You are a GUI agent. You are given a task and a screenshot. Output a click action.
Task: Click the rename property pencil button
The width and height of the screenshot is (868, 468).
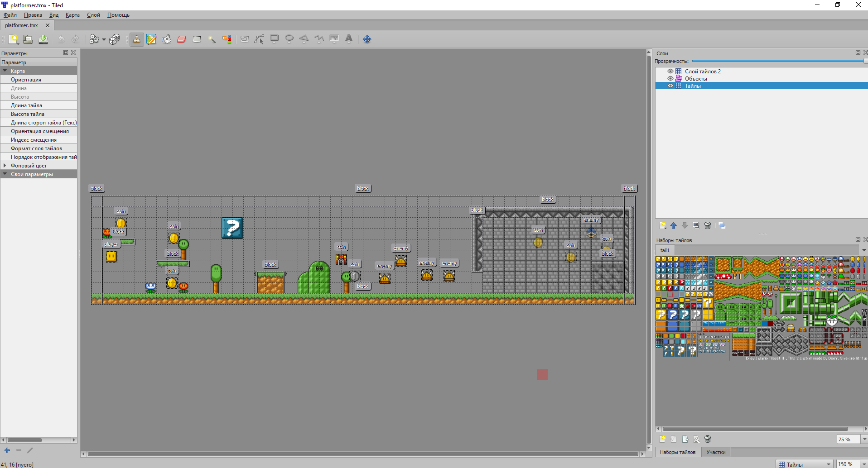point(30,450)
